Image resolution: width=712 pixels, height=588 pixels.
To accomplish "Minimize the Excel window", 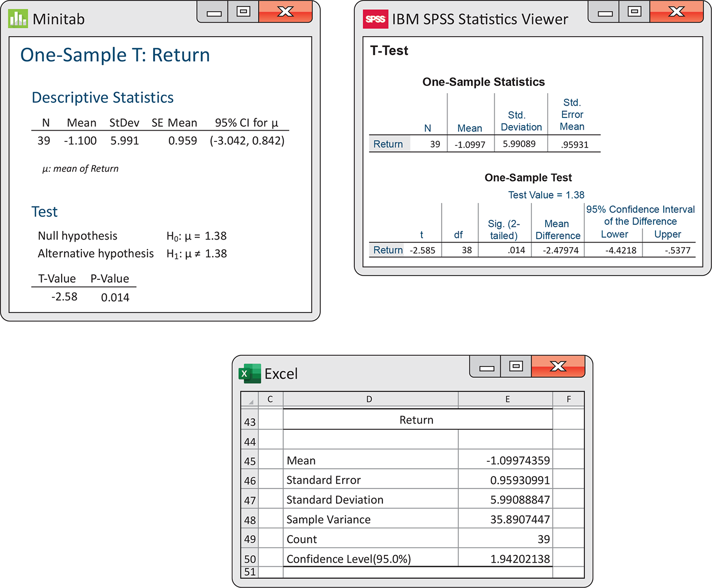I will (486, 366).
